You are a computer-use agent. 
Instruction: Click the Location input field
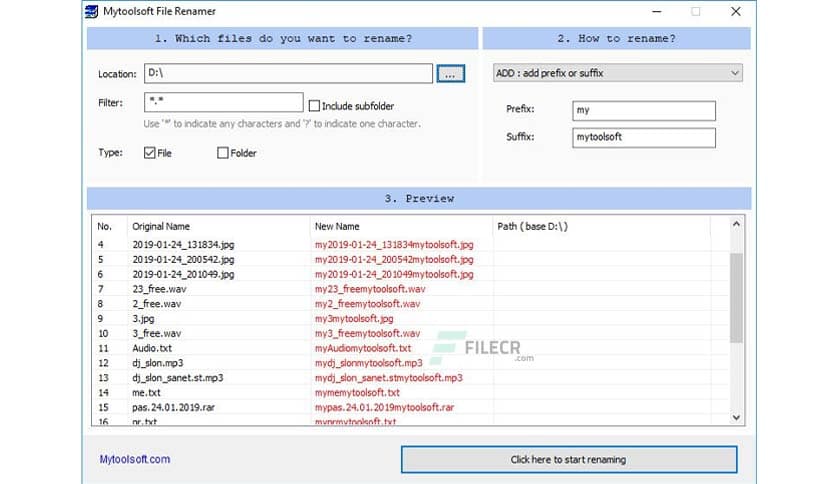tap(288, 73)
